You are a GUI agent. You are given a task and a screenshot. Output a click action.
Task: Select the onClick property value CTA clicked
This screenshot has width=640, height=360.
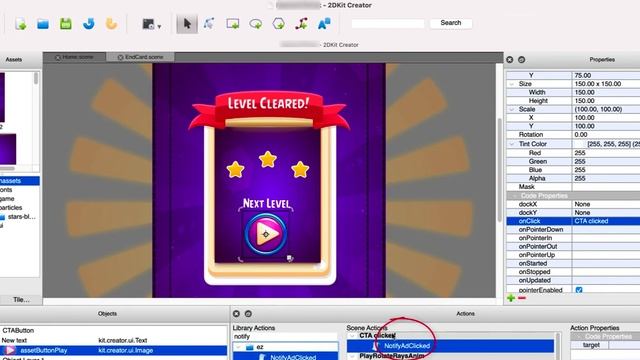[x=606, y=221]
